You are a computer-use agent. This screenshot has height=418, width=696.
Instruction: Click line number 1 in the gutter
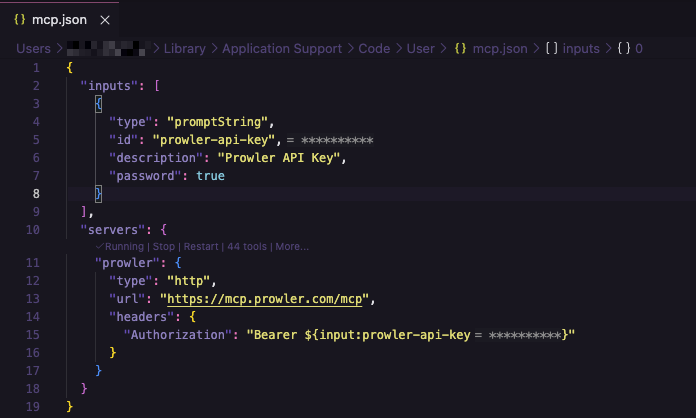tap(36, 68)
